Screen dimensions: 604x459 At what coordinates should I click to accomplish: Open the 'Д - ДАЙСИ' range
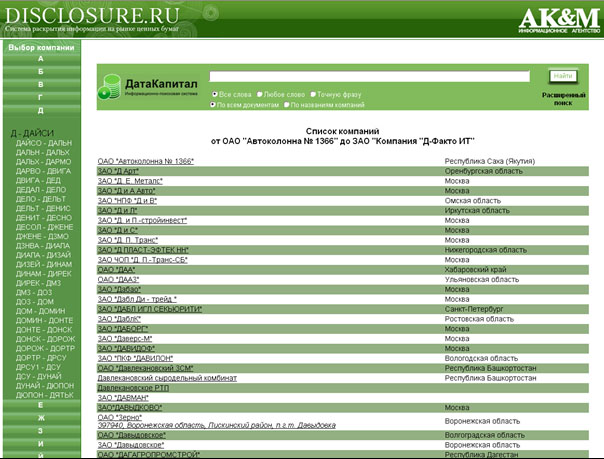click(32, 133)
